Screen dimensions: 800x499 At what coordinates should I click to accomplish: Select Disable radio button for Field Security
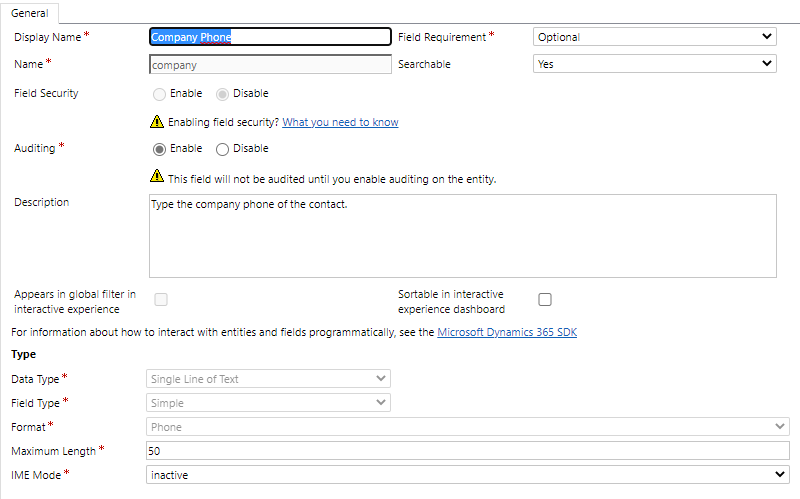tap(222, 94)
